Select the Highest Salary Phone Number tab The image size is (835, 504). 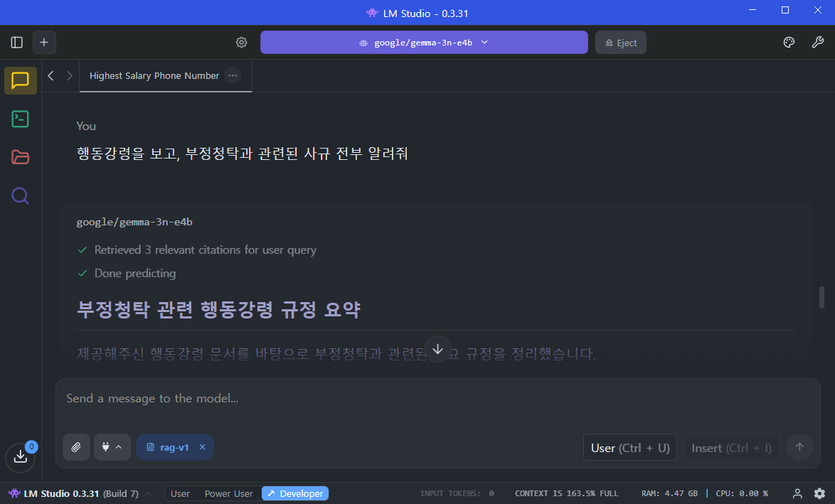154,75
